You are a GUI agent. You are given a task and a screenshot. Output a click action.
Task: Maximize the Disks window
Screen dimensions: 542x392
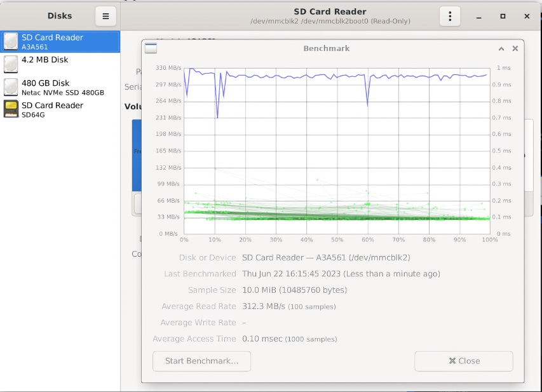pos(503,17)
